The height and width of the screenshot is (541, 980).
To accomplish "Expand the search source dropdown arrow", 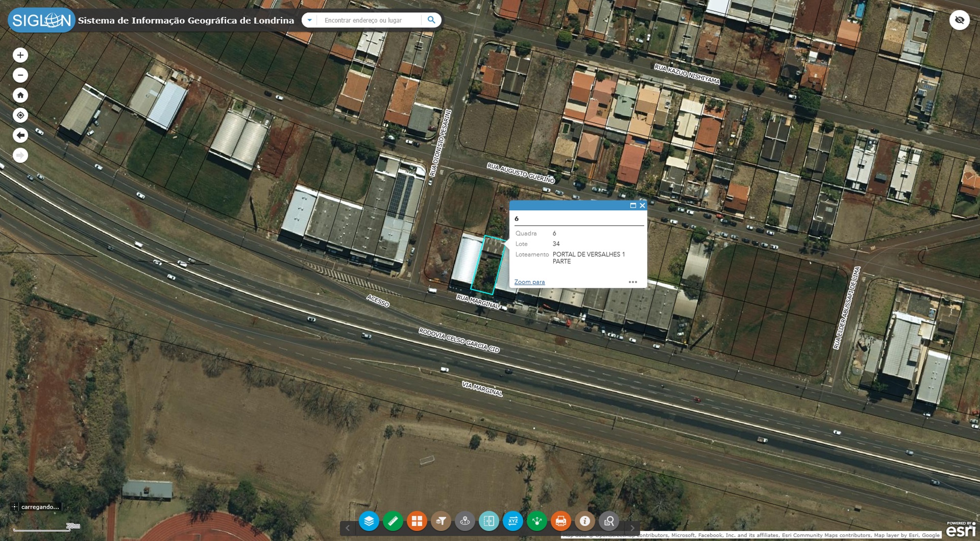I will tap(309, 20).
